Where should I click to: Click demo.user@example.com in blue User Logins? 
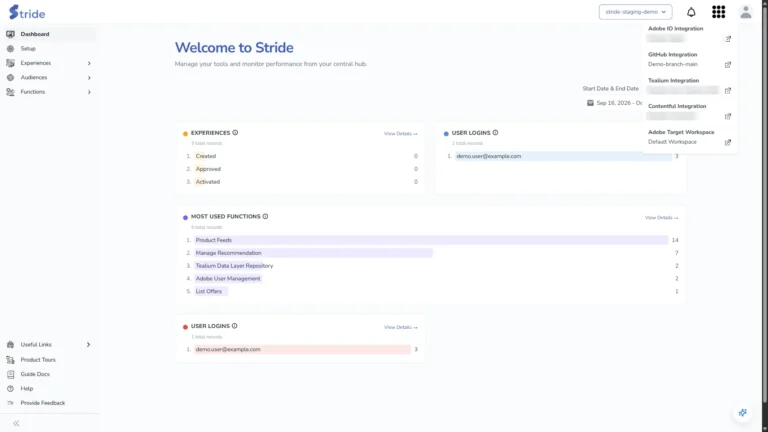(489, 156)
